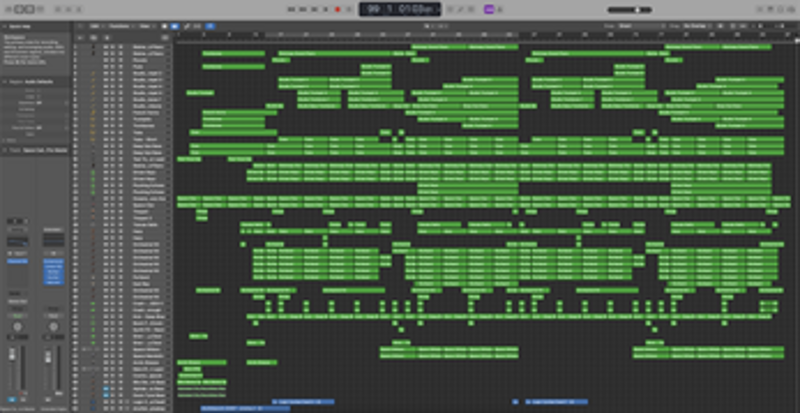Open the Media Browsers icon at far right
This screenshot has width=800, height=413.
tap(791, 9)
